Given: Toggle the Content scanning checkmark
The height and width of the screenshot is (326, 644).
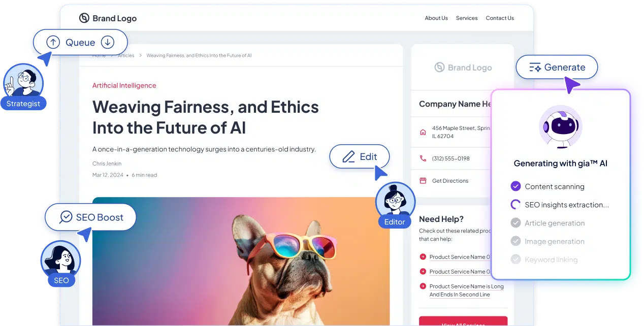Looking at the screenshot, I should [516, 186].
